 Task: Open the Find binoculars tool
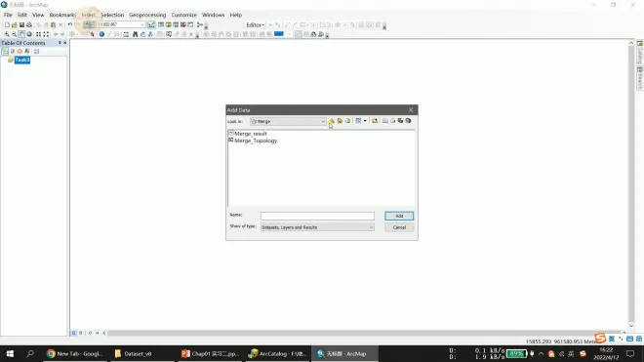(x=135, y=34)
